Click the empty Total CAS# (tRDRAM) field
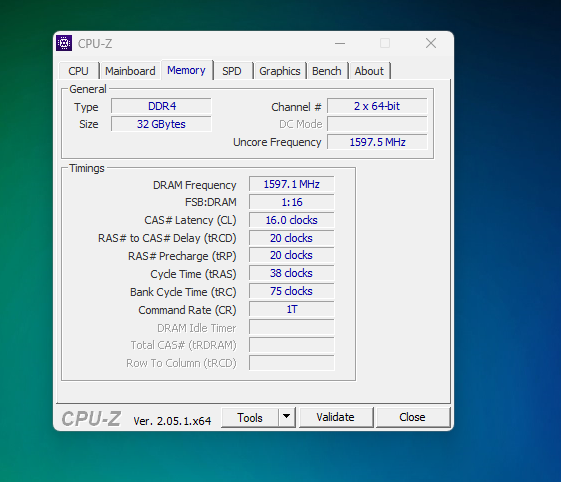Viewport: 561px width, 482px height. 292,345
